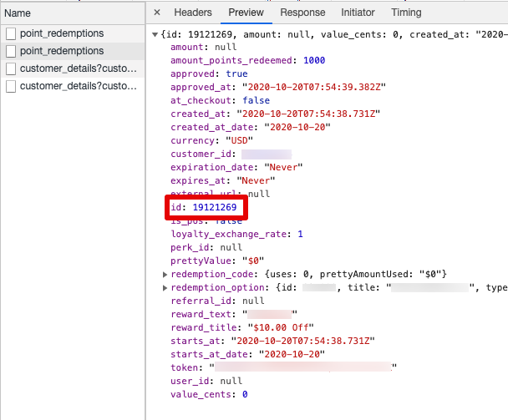This screenshot has height=420, width=508.
Task: Click the created_at_date property
Action: coord(251,127)
